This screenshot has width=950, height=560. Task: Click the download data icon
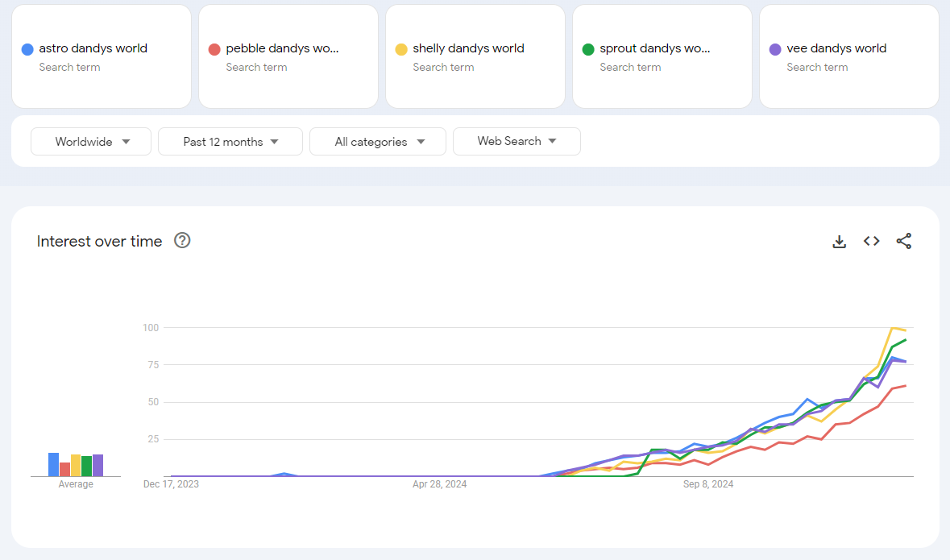tap(839, 241)
